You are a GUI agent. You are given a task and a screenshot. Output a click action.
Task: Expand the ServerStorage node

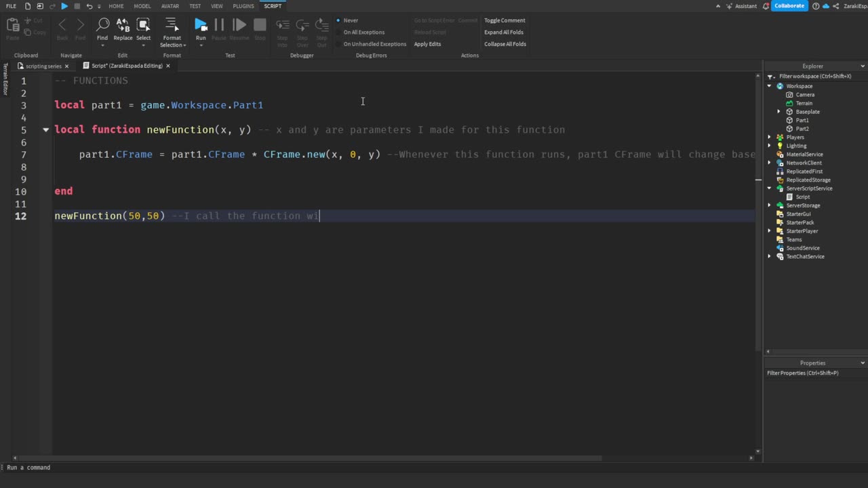(770, 205)
